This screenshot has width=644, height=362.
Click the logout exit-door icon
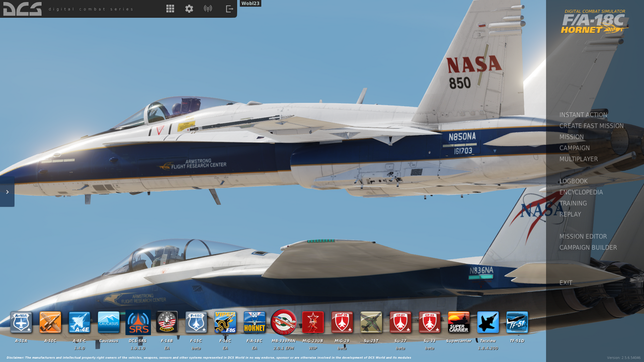[x=229, y=9]
